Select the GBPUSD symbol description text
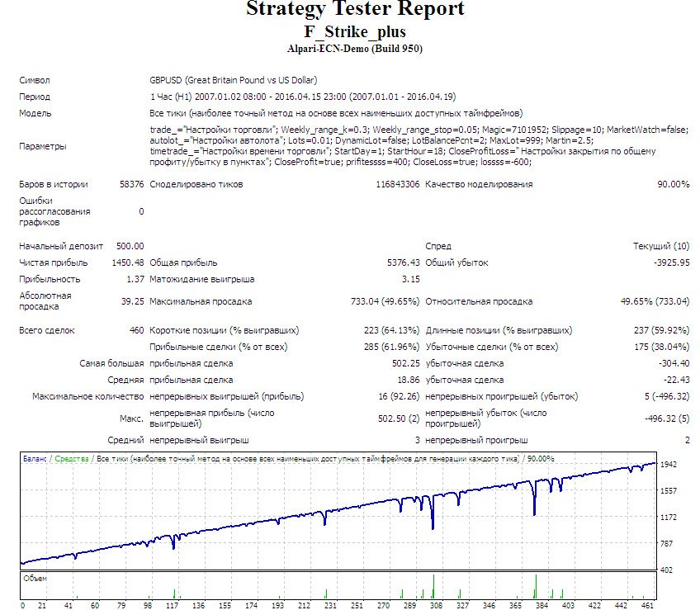The height and width of the screenshot is (610, 700). (x=234, y=80)
